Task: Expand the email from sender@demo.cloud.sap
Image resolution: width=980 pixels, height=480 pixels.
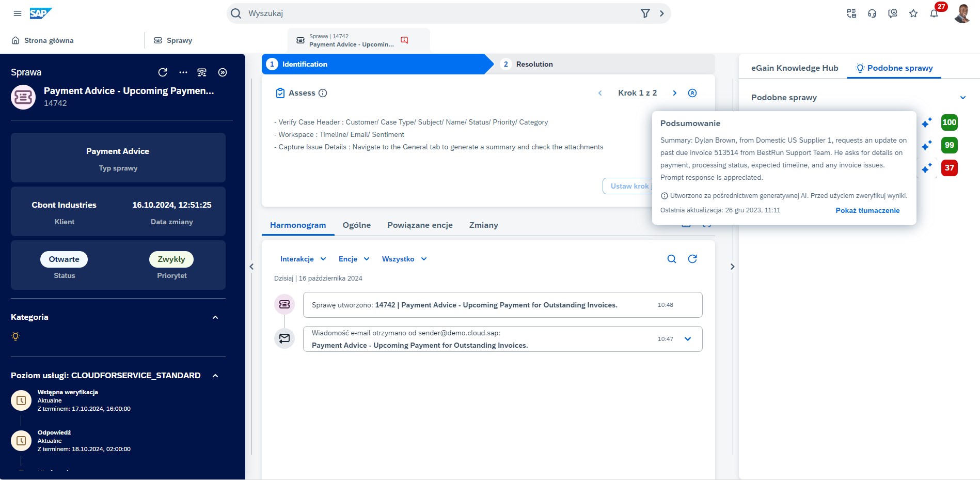Action: coord(687,339)
